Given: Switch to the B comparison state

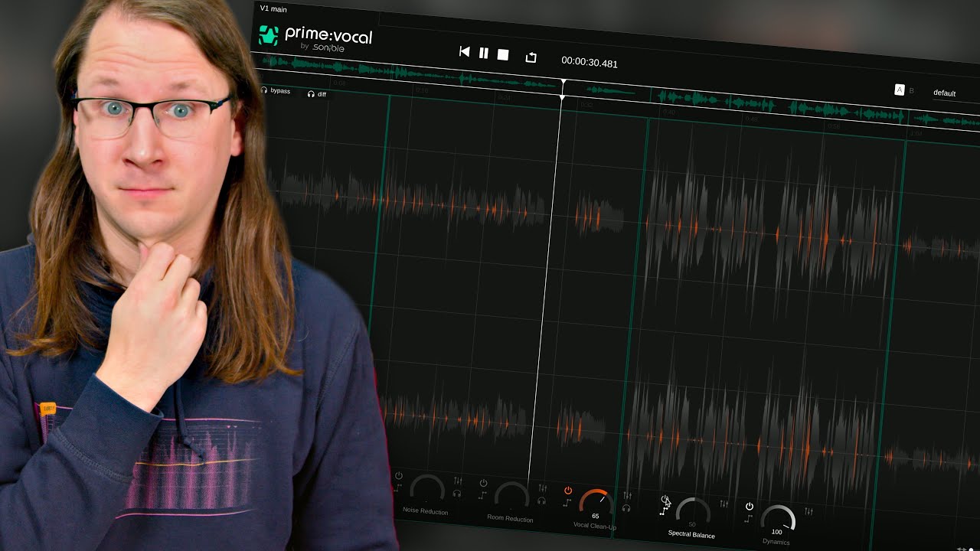Looking at the screenshot, I should tap(911, 90).
